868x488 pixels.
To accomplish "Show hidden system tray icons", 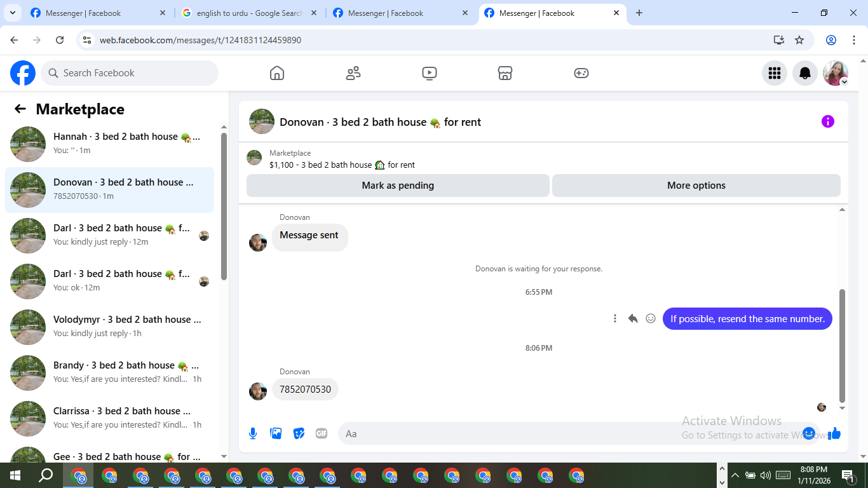I will [735, 475].
